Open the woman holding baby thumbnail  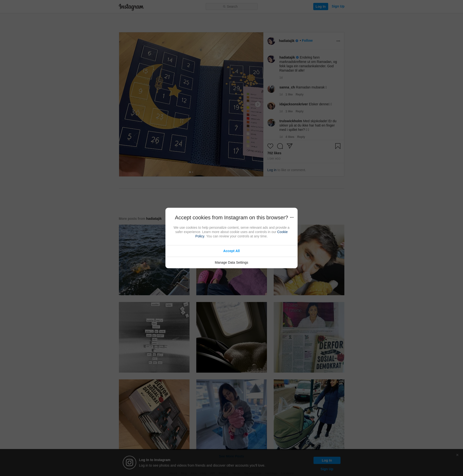[x=231, y=414]
